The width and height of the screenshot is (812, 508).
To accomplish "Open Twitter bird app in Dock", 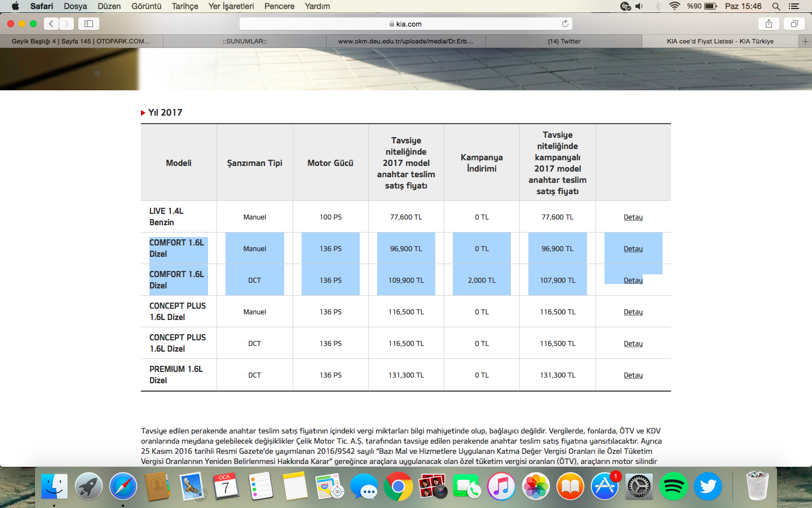I will point(708,487).
